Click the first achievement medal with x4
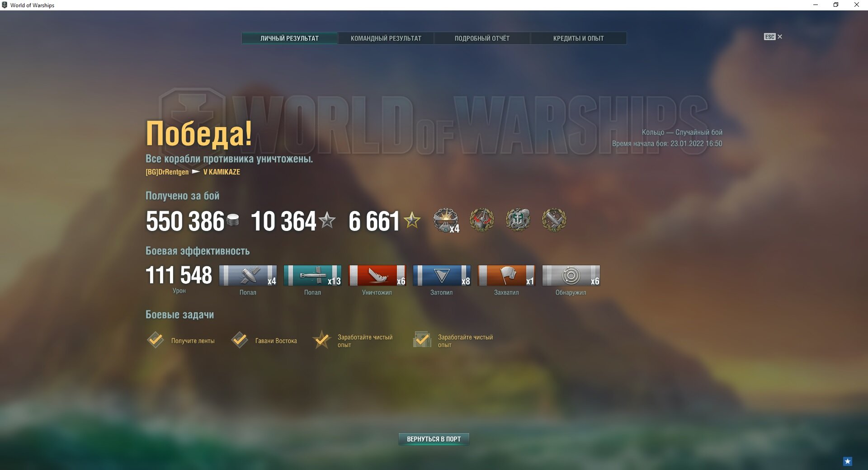 click(446, 220)
